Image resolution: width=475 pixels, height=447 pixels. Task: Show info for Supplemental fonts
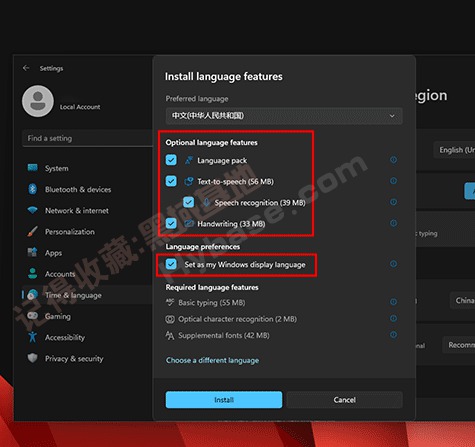393,334
